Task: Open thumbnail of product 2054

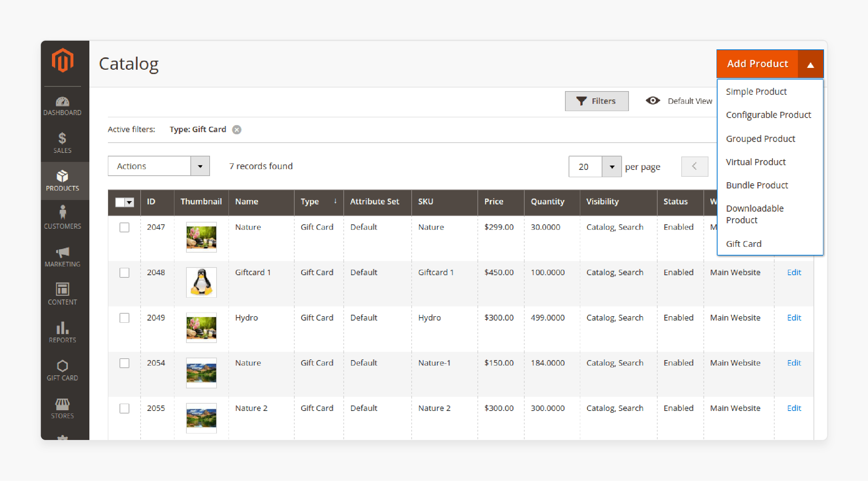Action: coord(201,373)
